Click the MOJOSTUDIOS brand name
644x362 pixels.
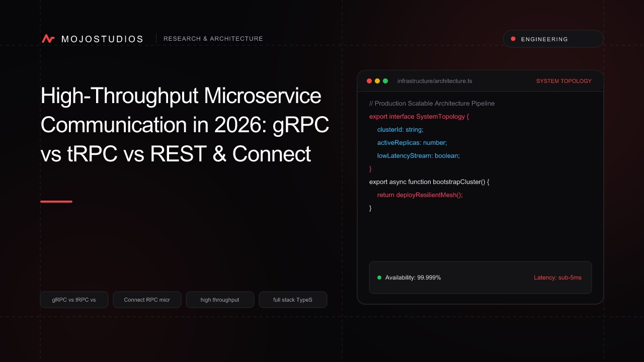pyautogui.click(x=102, y=39)
